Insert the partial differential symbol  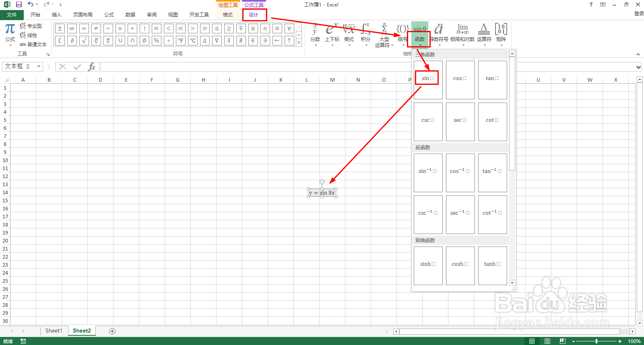tap(72, 41)
